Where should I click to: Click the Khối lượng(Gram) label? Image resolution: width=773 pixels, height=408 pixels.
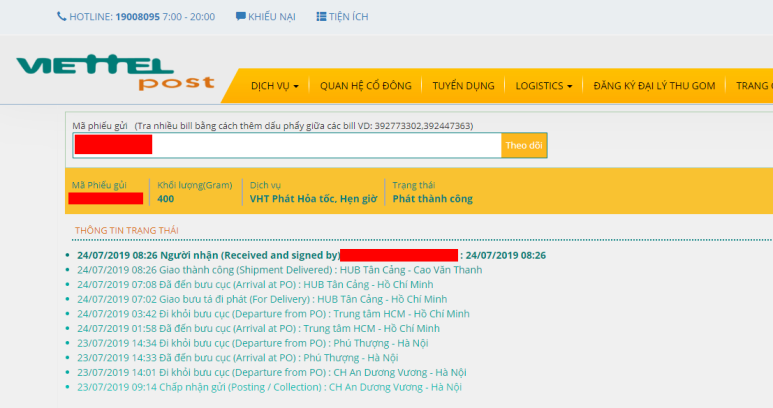[x=195, y=185]
